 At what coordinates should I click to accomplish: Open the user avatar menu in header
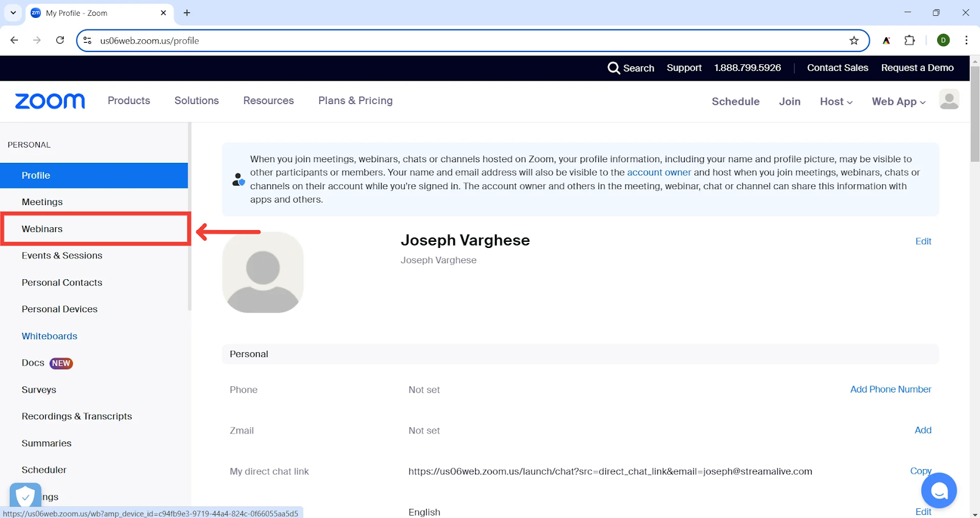coord(949,100)
